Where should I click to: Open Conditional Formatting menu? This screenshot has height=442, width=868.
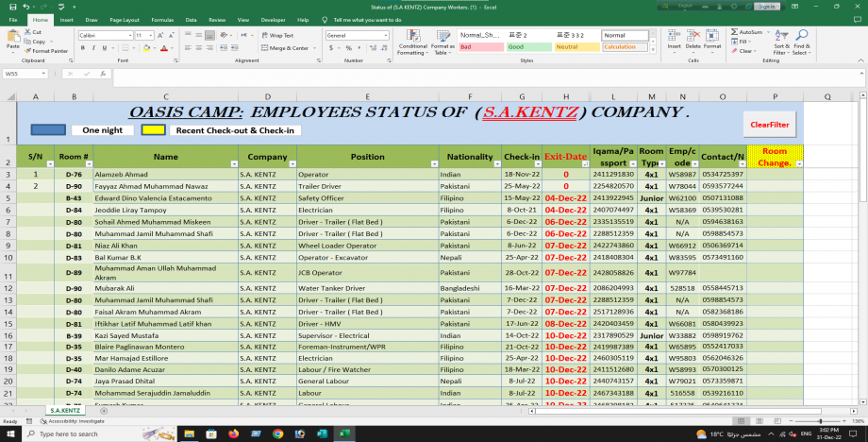tap(412, 40)
